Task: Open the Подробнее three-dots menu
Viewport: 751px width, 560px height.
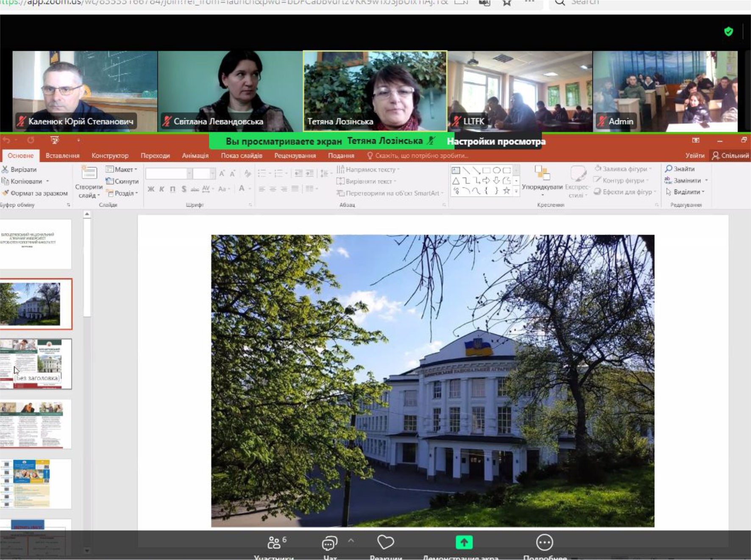Action: point(544,542)
